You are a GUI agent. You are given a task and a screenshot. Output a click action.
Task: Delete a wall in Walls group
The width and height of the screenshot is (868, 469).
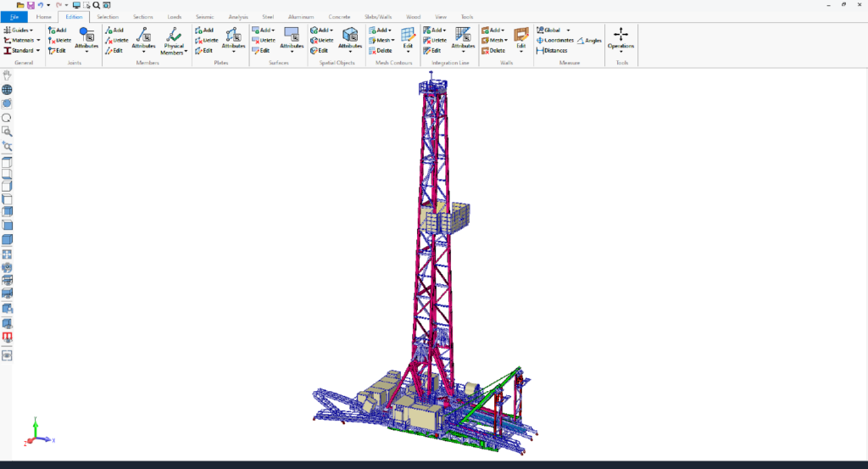(x=493, y=50)
